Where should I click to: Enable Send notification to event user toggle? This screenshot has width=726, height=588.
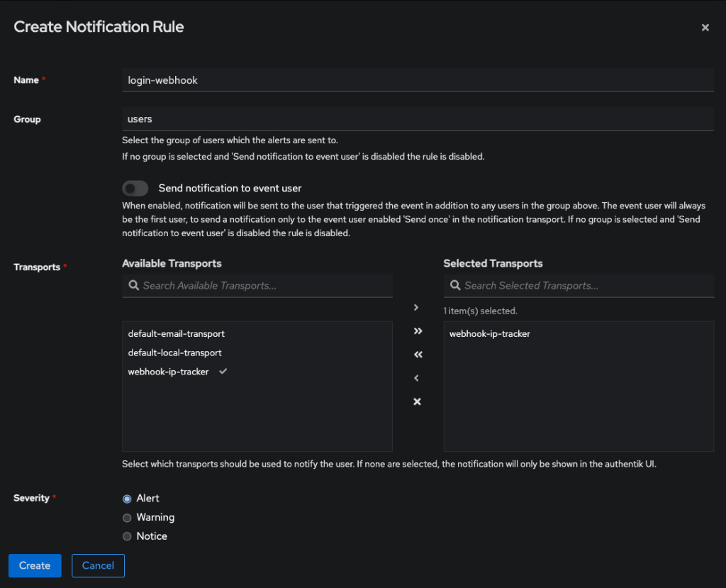(x=135, y=188)
